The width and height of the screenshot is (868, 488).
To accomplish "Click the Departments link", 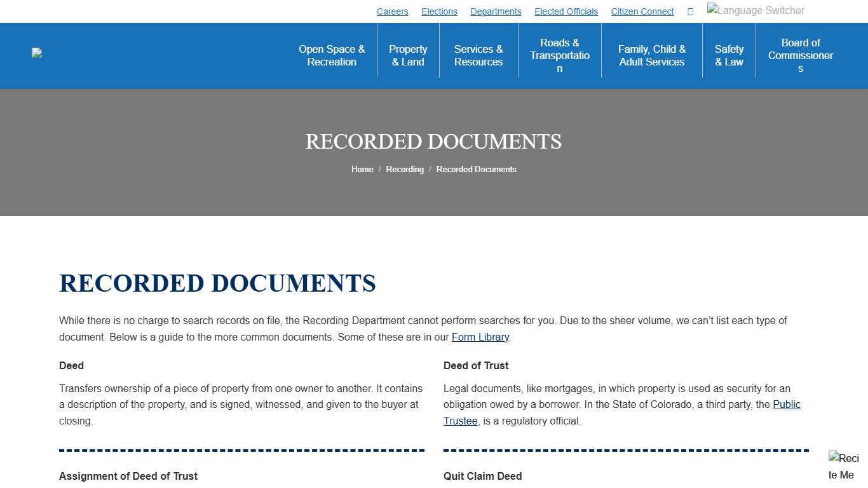I will 496,11.
